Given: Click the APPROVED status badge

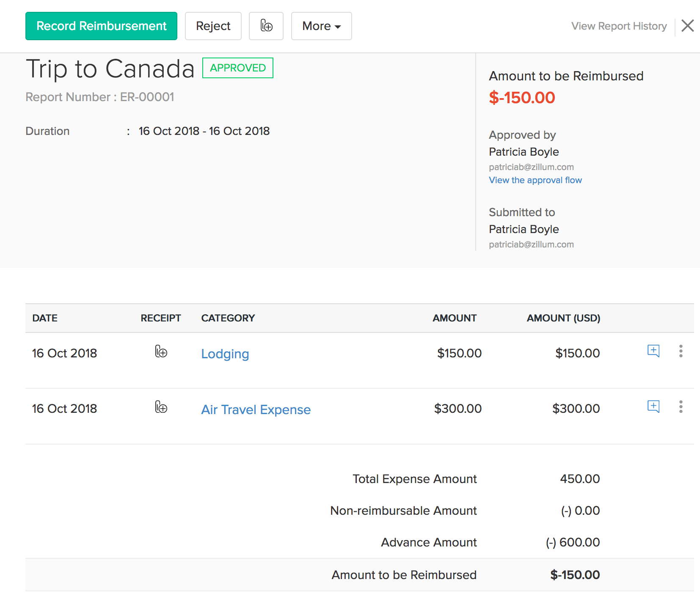Looking at the screenshot, I should (237, 68).
